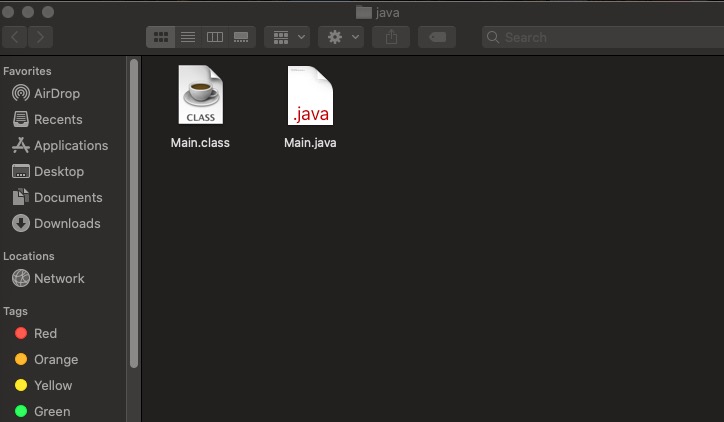Switch to list view
This screenshot has width=724, height=422.
tap(187, 37)
